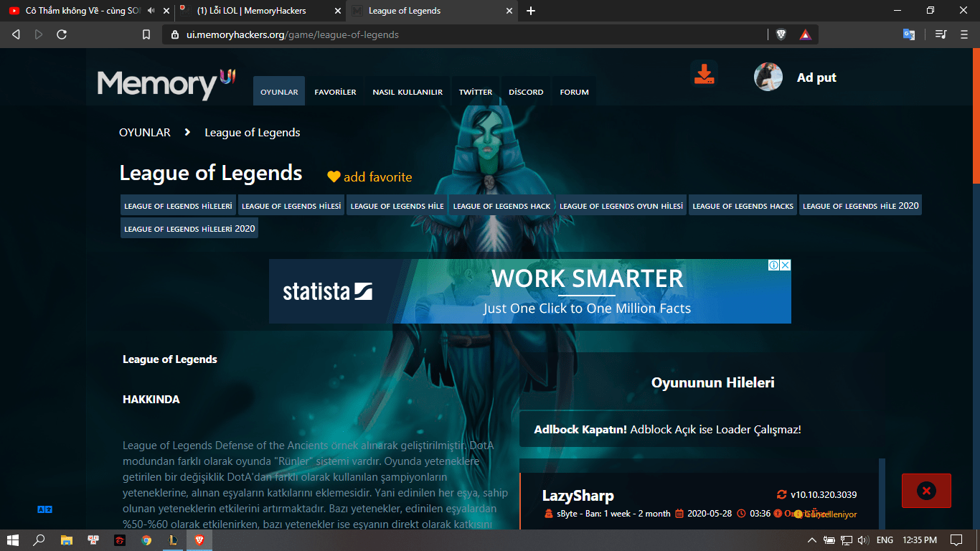Open the Google Translate extension icon
The image size is (980, 551).
click(909, 34)
